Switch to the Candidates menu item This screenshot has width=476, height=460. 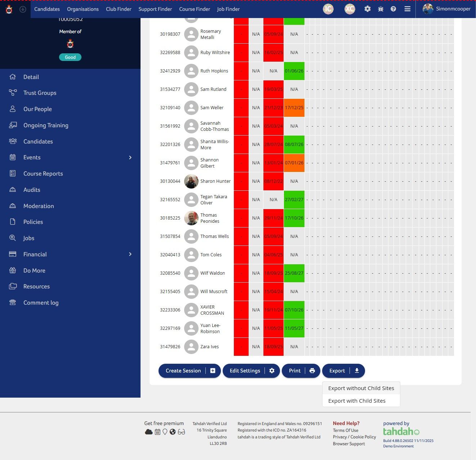coord(47,9)
